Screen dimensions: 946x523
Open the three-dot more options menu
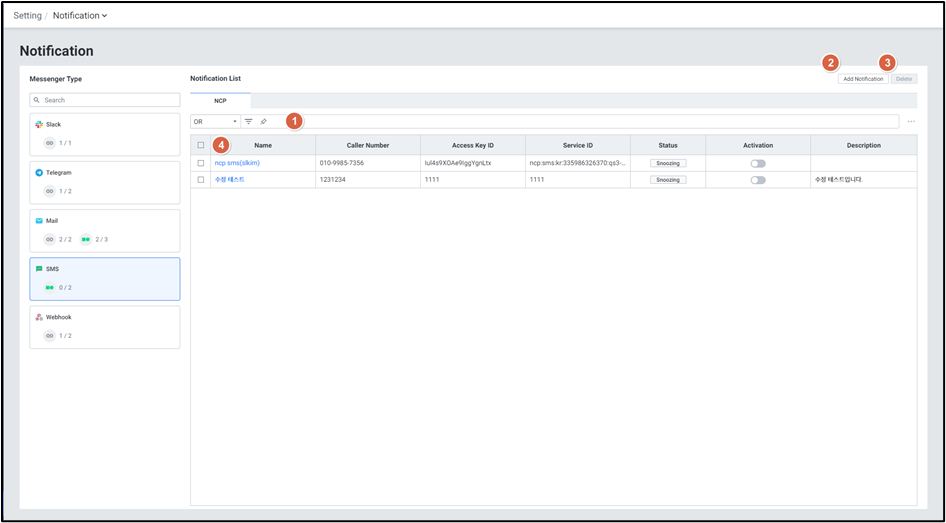click(911, 121)
